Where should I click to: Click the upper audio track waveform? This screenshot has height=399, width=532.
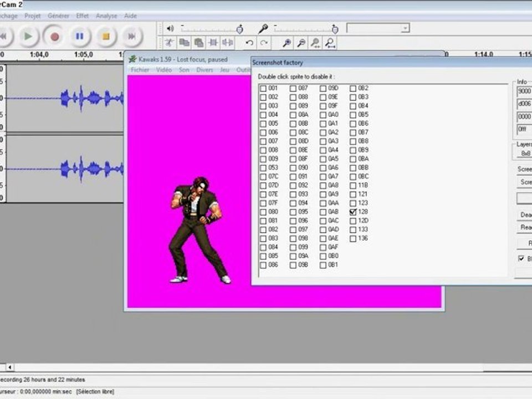click(64, 99)
